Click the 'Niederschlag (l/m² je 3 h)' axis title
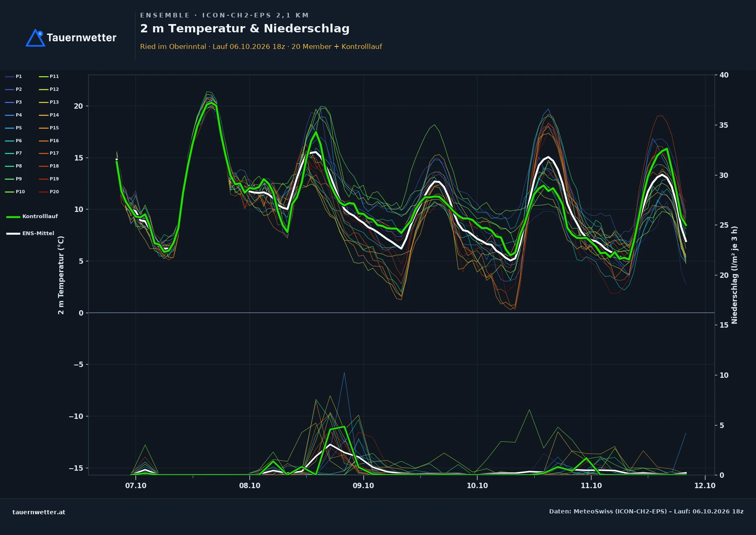The height and width of the screenshot is (535, 756). click(x=734, y=275)
